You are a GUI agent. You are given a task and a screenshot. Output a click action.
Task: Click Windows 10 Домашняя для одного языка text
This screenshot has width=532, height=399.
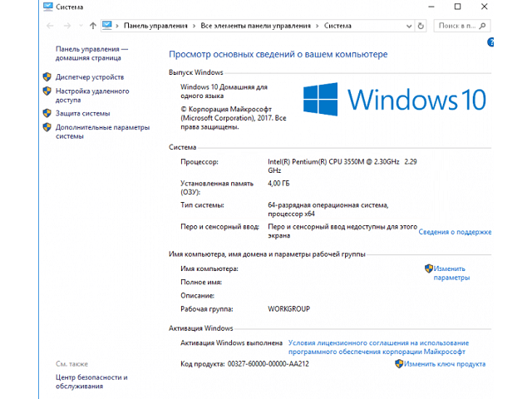pos(224,91)
